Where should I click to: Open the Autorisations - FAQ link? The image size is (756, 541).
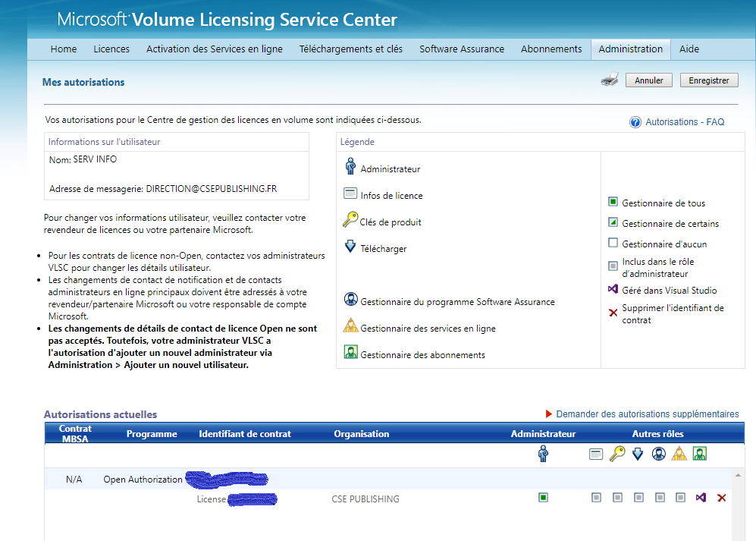coord(685,122)
